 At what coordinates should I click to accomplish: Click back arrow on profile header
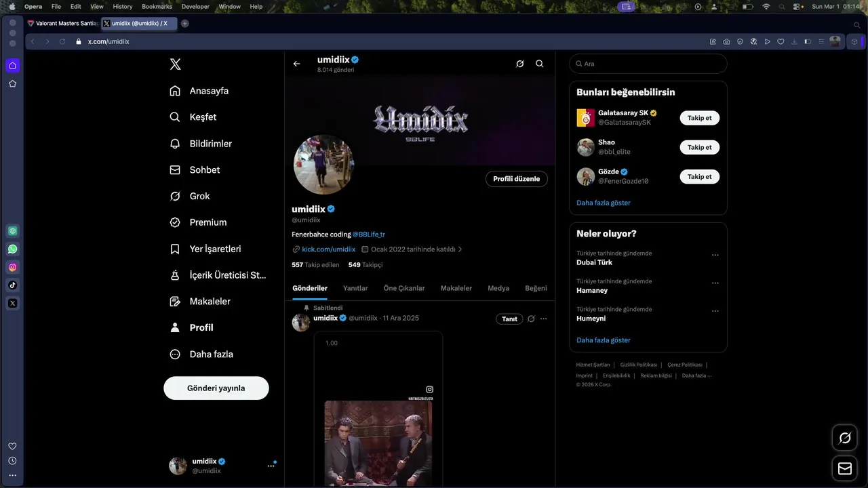[x=296, y=64]
